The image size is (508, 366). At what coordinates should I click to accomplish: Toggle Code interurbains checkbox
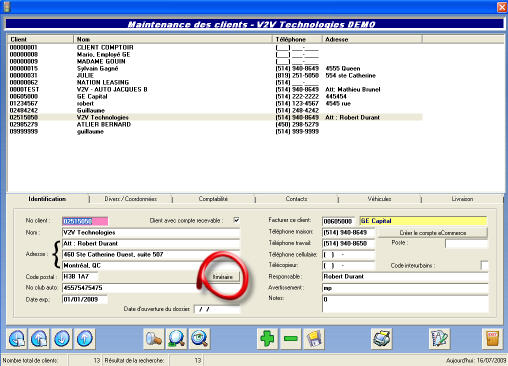pyautogui.click(x=484, y=265)
